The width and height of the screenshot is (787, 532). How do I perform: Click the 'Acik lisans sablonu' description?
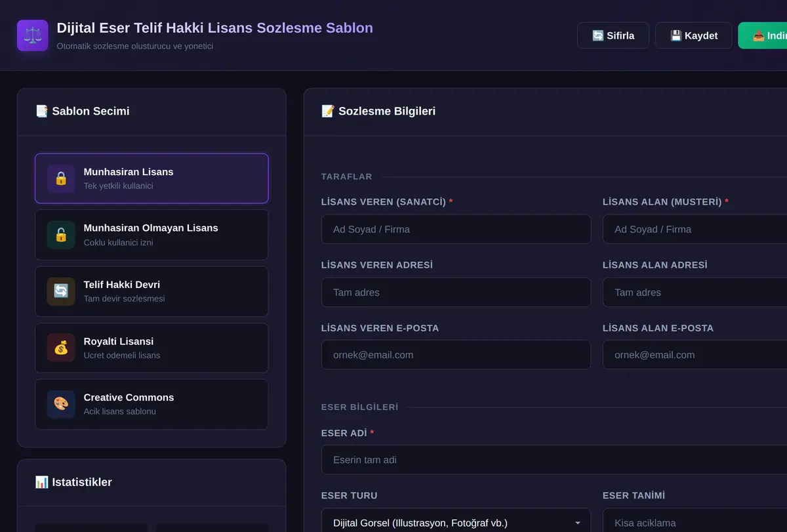pos(120,412)
